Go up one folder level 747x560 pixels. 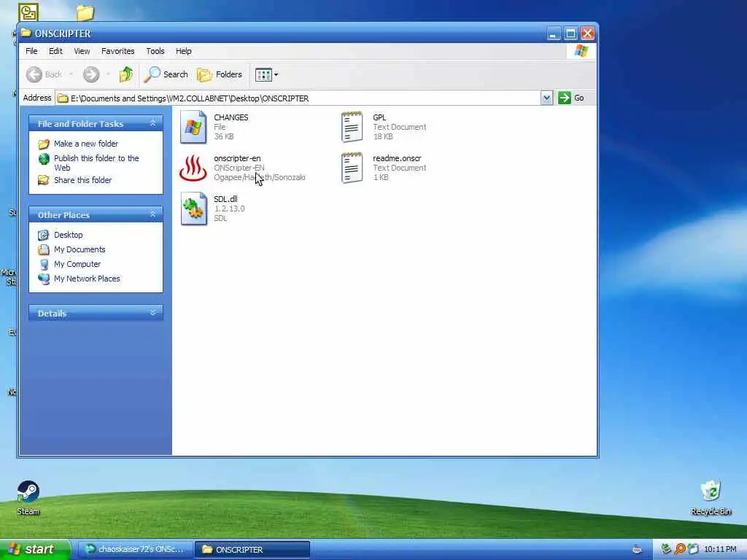[126, 74]
